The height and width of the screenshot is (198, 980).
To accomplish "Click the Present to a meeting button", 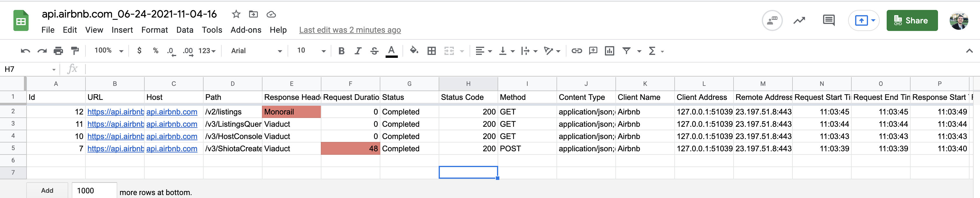I will pos(864,20).
